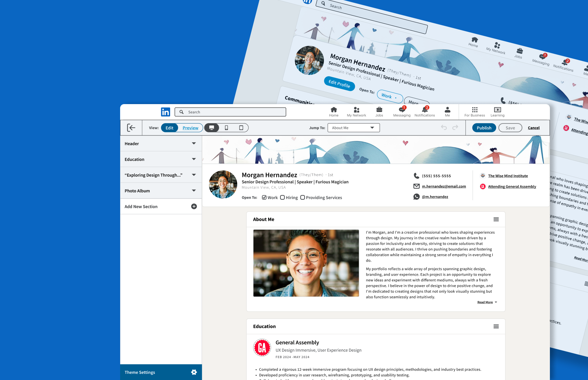Click the Theme Settings bar
Viewport: 588px width, 380px height.
[161, 372]
